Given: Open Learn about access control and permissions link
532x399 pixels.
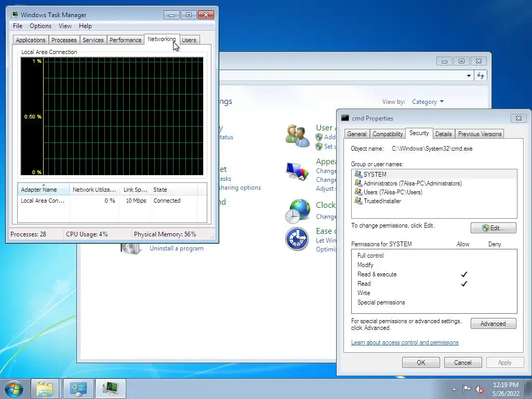Looking at the screenshot, I should tap(405, 342).
